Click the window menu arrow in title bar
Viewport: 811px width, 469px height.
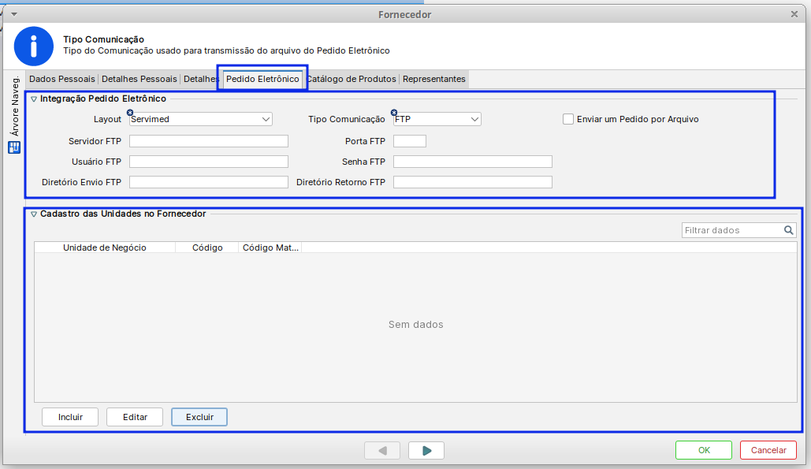point(10,15)
